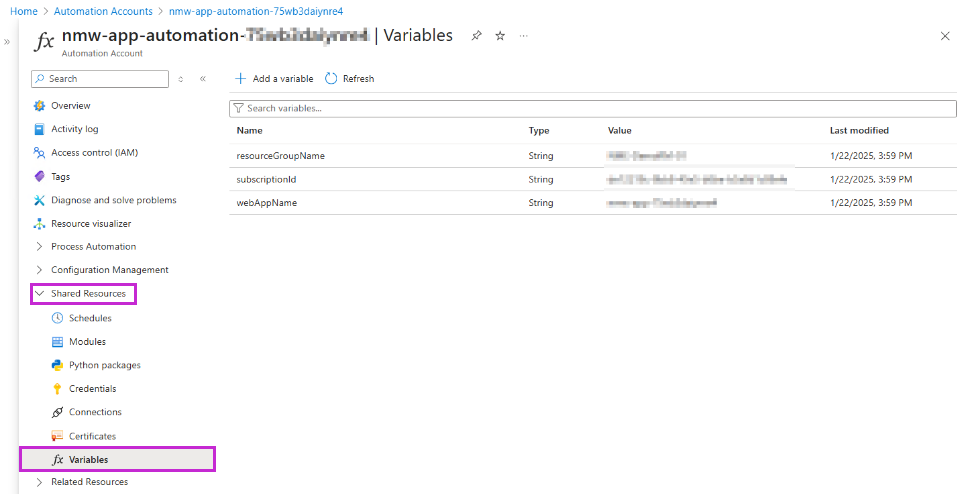This screenshot has width=966, height=494.
Task: Open the Automation Accounts breadcrumb
Action: [x=103, y=11]
